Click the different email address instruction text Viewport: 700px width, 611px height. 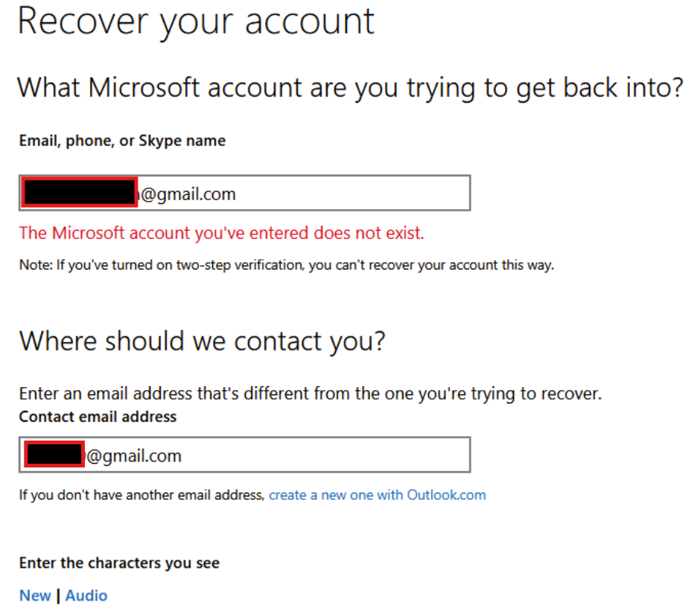point(311,394)
